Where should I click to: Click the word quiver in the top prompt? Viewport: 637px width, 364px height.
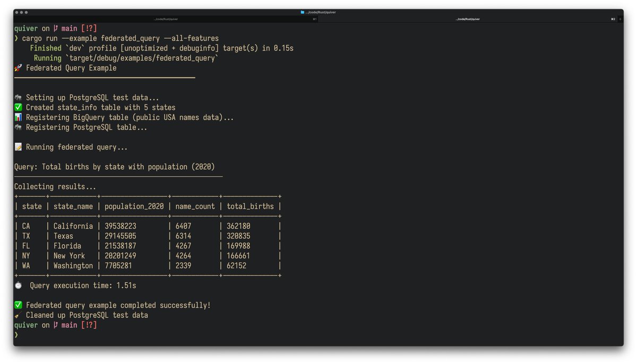[x=26, y=29]
